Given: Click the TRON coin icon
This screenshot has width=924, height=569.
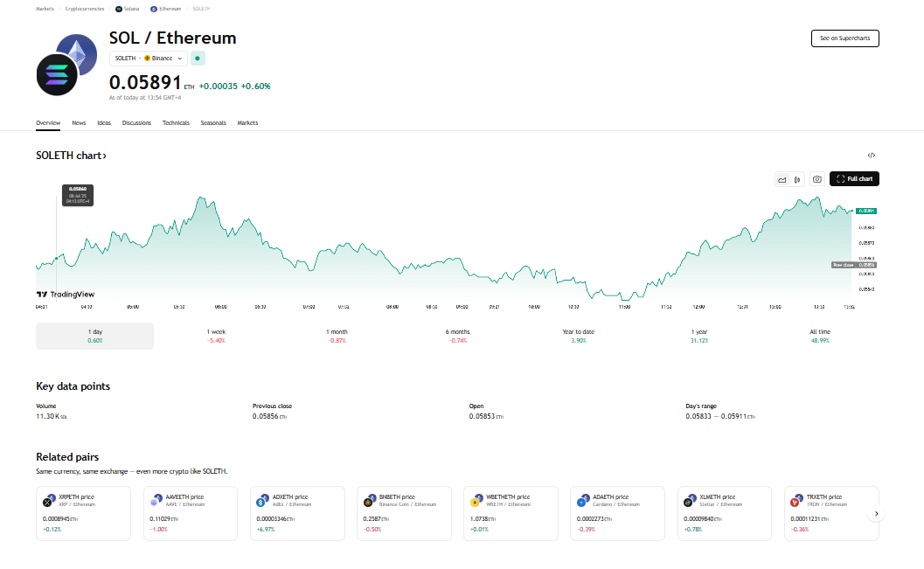Looking at the screenshot, I should [x=795, y=503].
